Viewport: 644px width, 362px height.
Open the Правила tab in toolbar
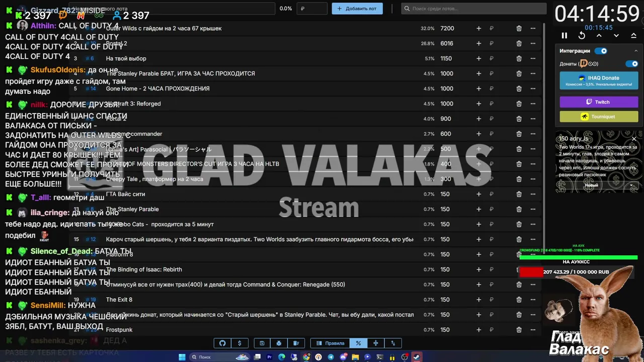pyautogui.click(x=330, y=343)
